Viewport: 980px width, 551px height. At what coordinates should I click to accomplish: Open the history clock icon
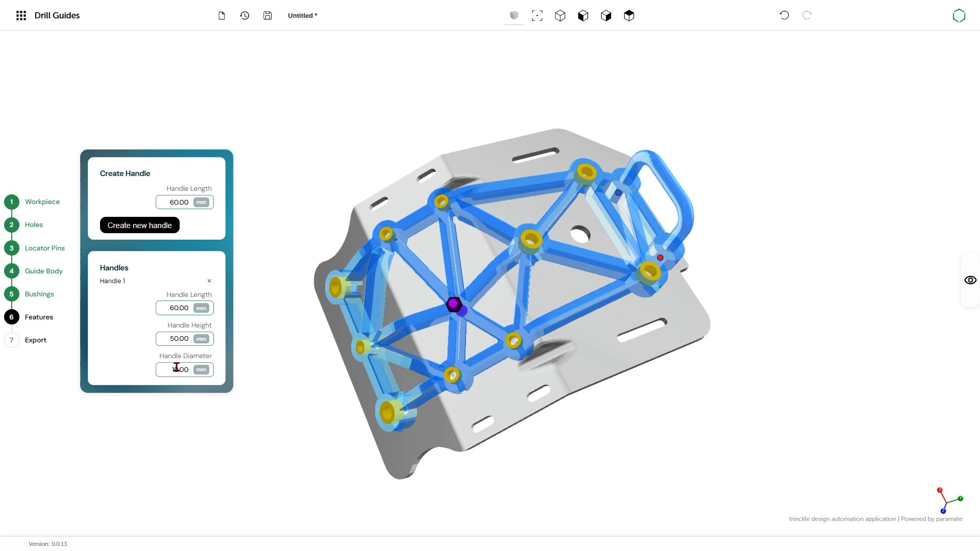[x=244, y=15]
